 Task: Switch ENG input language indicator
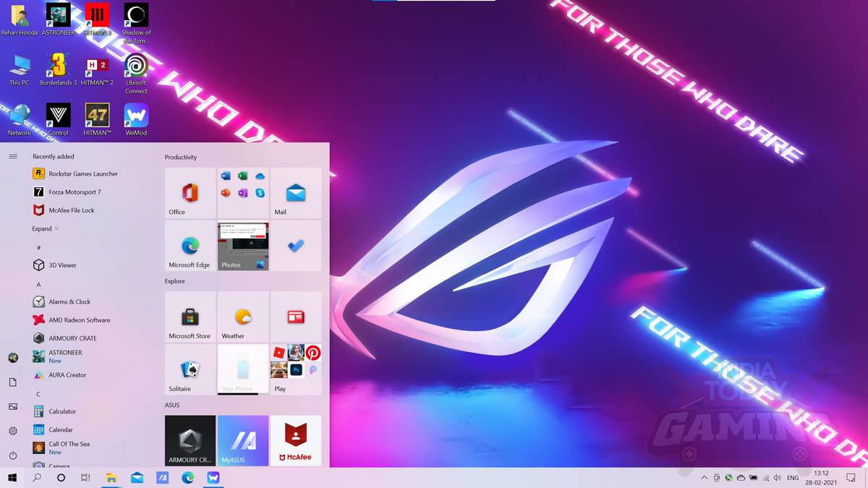point(793,478)
